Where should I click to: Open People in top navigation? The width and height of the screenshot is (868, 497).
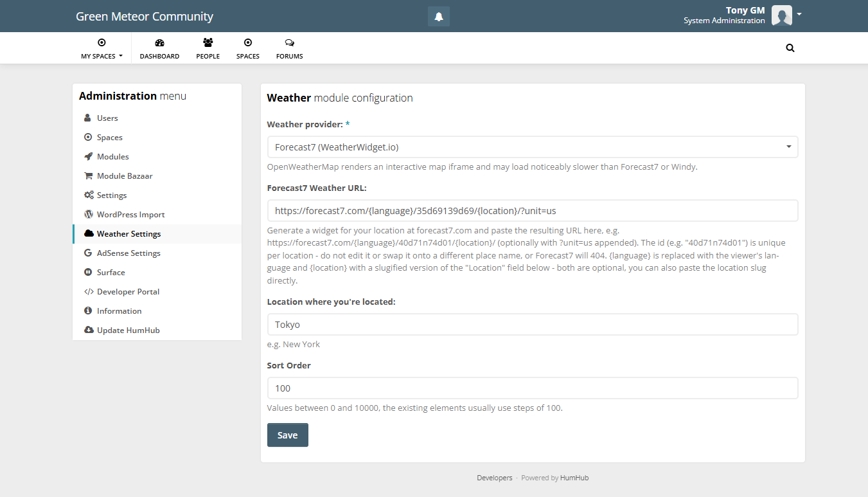[x=208, y=48]
